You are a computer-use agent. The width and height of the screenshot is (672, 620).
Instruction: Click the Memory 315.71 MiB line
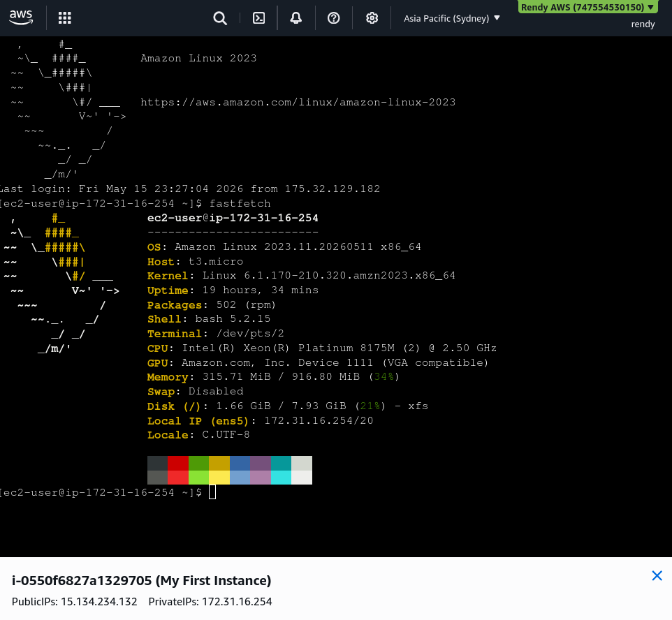273,376
